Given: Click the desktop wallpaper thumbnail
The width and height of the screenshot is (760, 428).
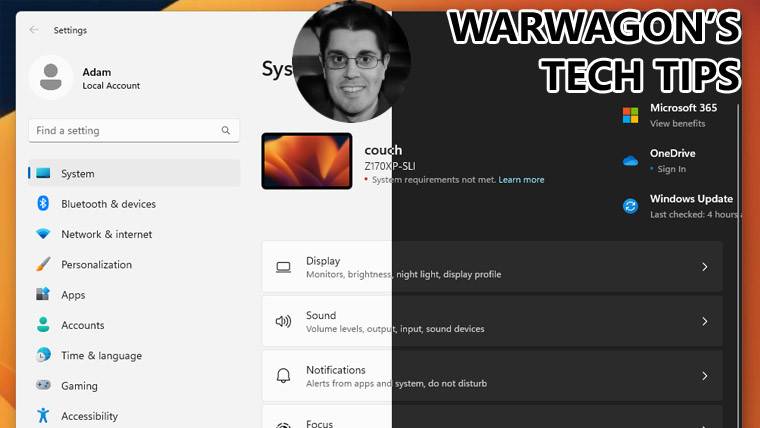Looking at the screenshot, I should click(307, 161).
